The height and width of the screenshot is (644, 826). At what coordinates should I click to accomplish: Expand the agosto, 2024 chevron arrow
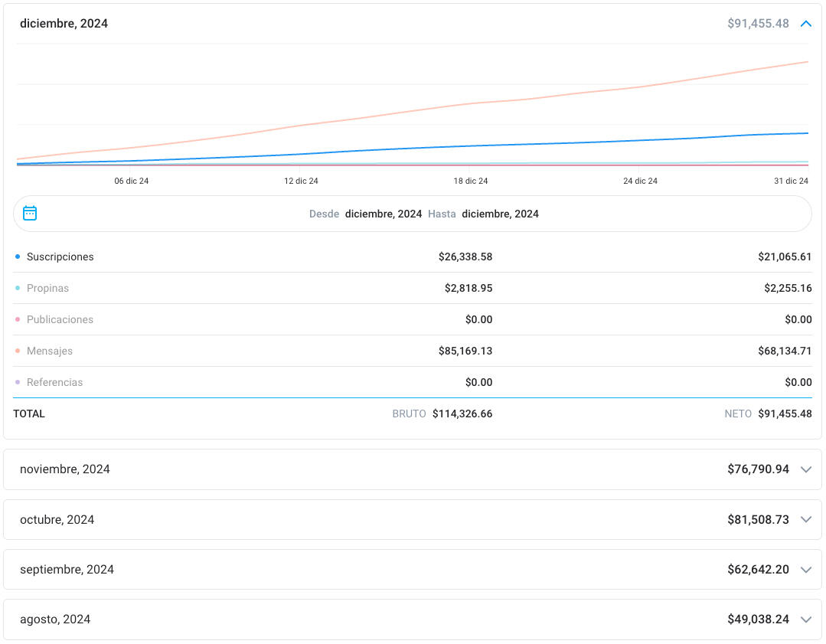[805, 619]
